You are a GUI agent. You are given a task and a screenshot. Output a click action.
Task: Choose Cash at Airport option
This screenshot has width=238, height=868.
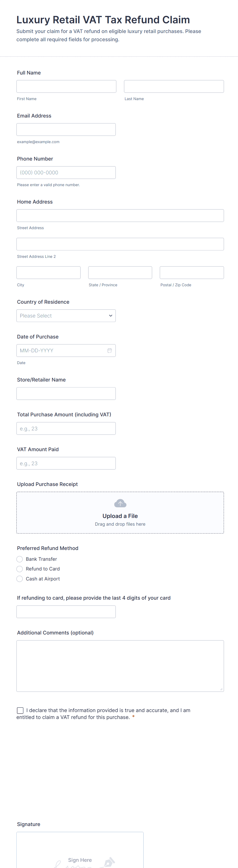click(20, 579)
